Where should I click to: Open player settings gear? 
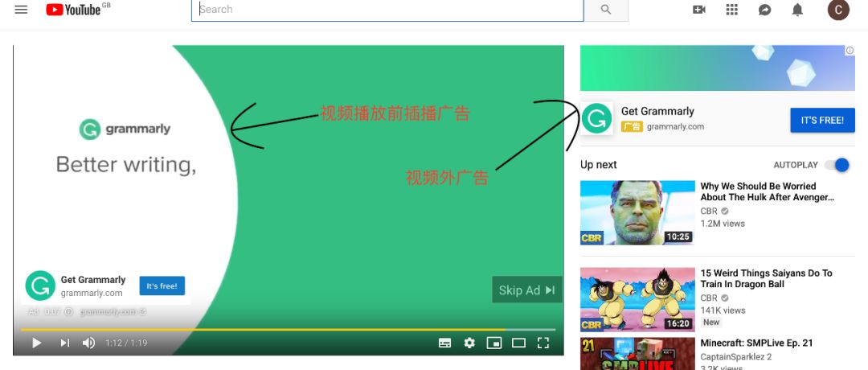click(469, 343)
